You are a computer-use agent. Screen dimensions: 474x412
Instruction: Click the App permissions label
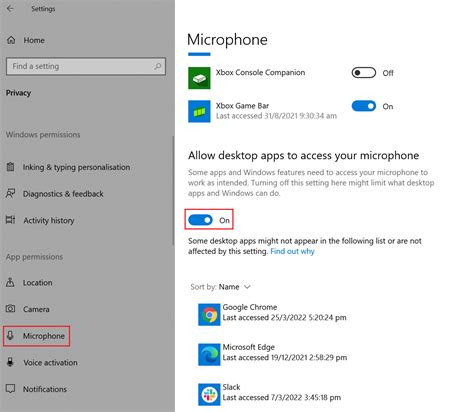click(34, 257)
